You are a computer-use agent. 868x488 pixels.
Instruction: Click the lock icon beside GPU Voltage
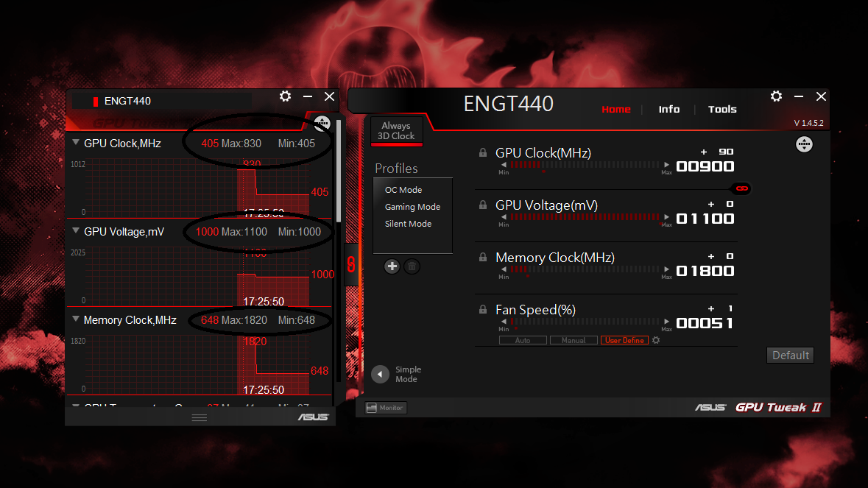pyautogui.click(x=483, y=205)
